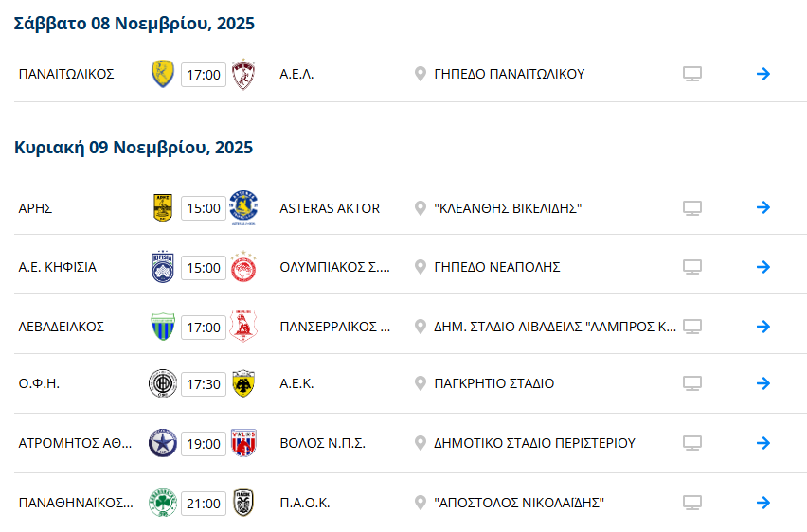Screen dimensions: 807x532
Task: Click the Panaitolikos team crest
Action: (x=163, y=74)
